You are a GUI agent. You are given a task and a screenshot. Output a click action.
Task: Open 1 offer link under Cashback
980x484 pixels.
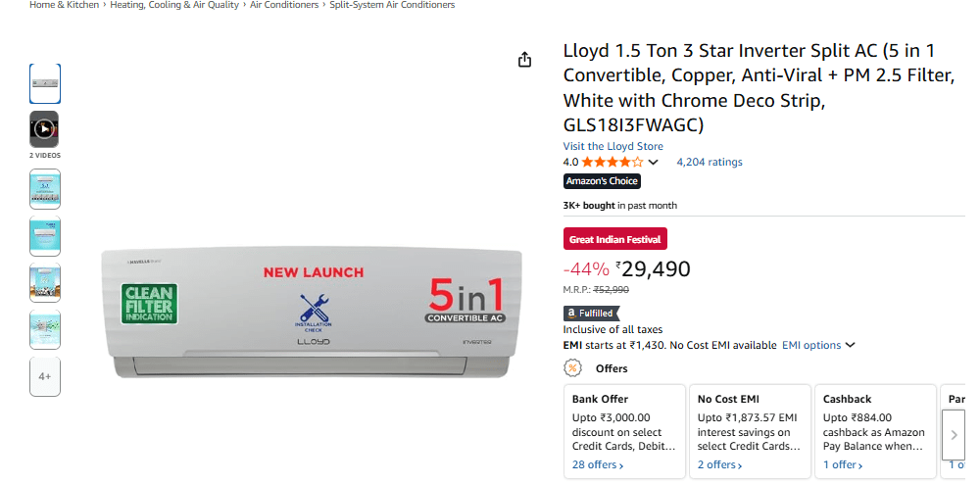(x=844, y=464)
